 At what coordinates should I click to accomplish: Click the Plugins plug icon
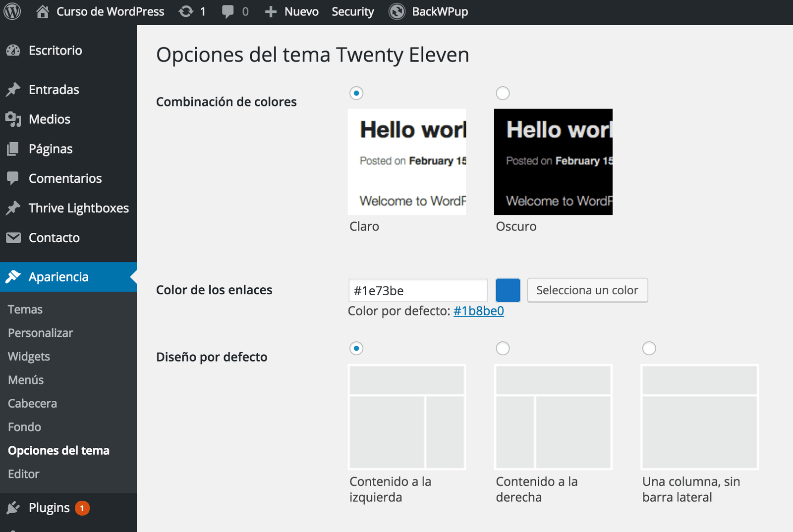coord(13,508)
